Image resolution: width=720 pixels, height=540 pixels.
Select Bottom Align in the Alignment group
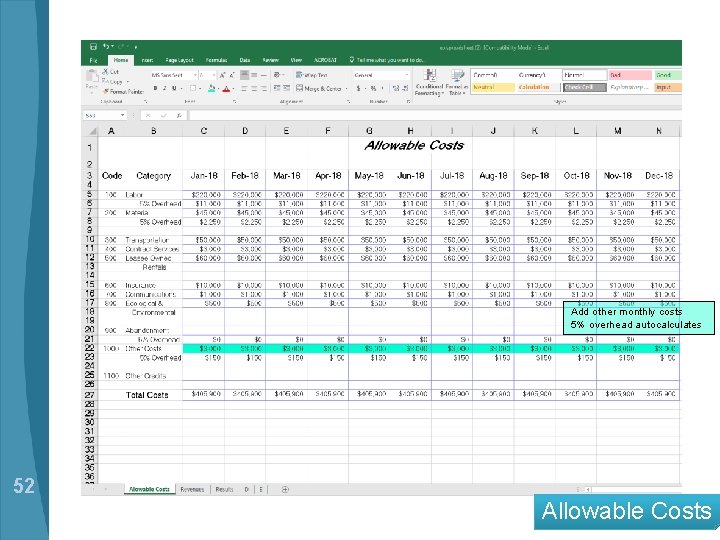pyautogui.click(x=264, y=75)
